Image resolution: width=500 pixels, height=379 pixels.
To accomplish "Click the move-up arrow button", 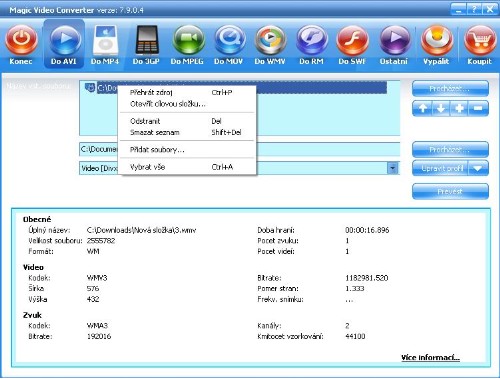I will [422, 108].
